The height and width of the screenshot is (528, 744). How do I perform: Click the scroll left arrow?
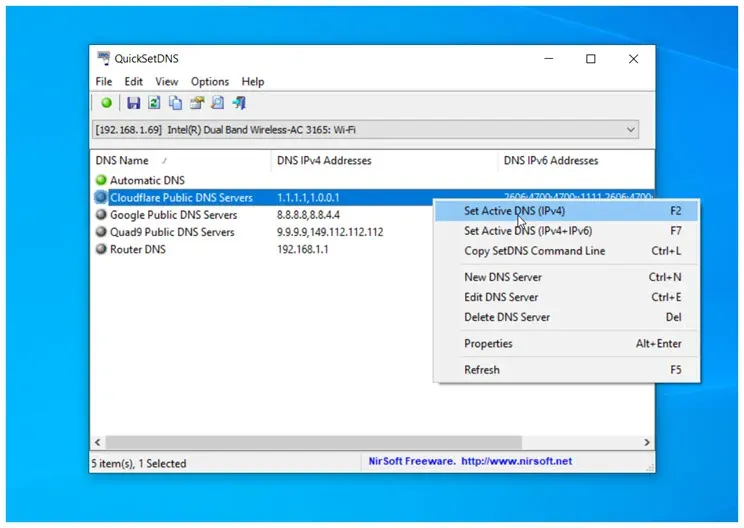click(x=98, y=442)
